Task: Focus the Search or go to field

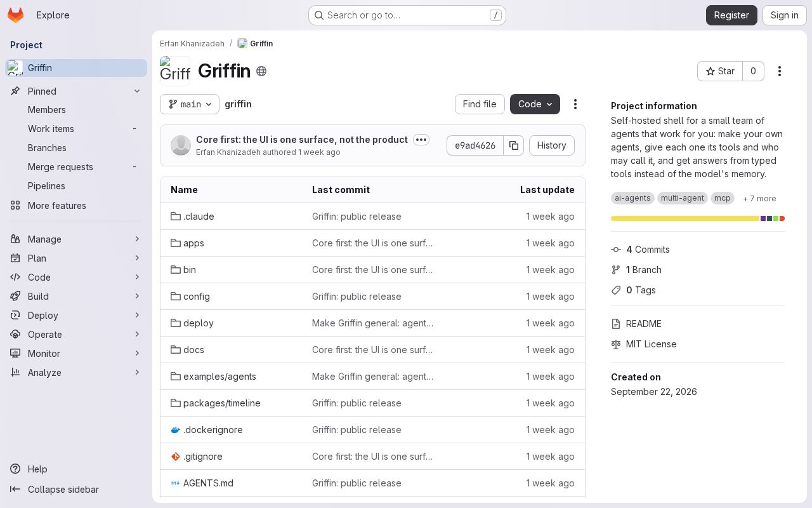Action: 407,15
